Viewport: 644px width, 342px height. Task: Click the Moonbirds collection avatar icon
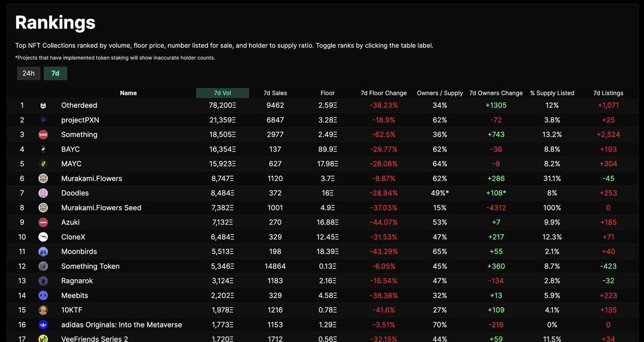click(43, 252)
